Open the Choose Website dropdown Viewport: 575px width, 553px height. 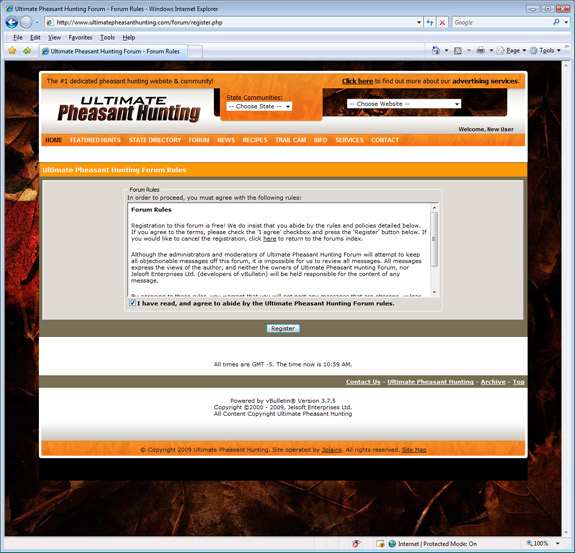[x=404, y=104]
